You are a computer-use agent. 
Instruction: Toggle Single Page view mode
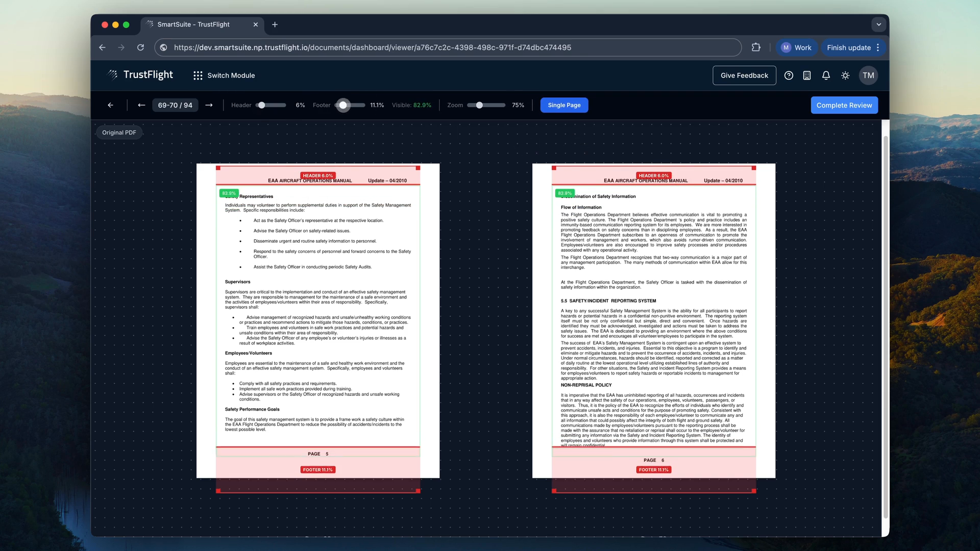(564, 105)
